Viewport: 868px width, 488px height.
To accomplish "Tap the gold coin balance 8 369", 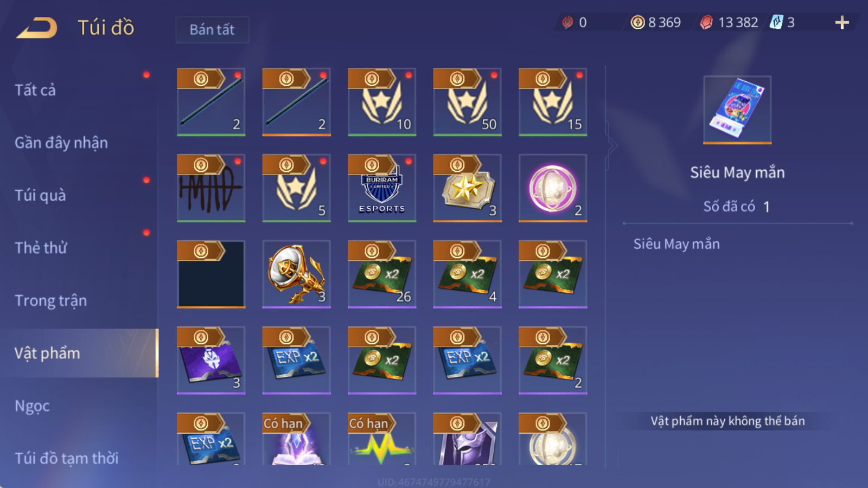I will 656,22.
